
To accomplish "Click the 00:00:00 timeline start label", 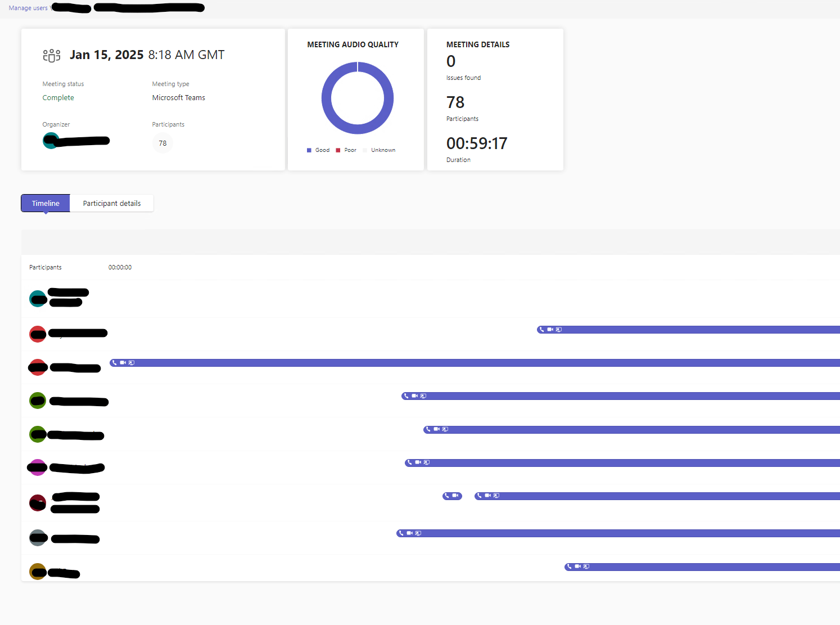I will [120, 267].
